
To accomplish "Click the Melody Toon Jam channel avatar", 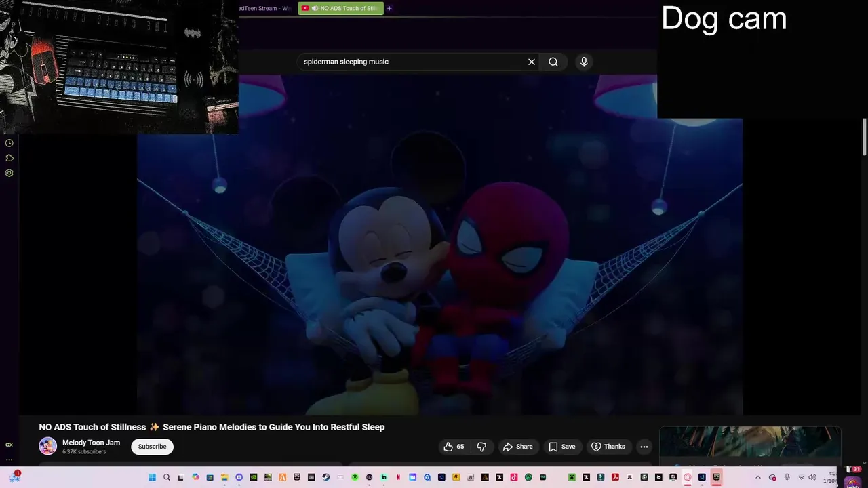I will [x=48, y=446].
